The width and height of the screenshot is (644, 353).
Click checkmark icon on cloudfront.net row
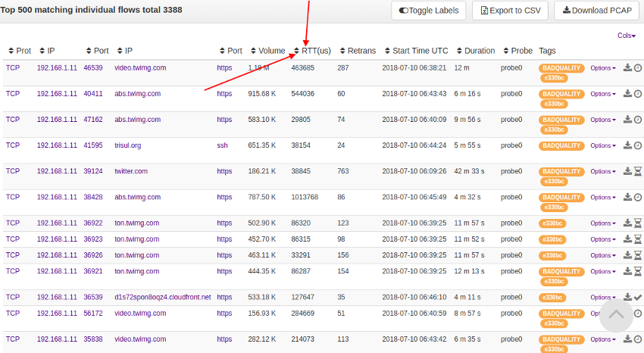(638, 298)
